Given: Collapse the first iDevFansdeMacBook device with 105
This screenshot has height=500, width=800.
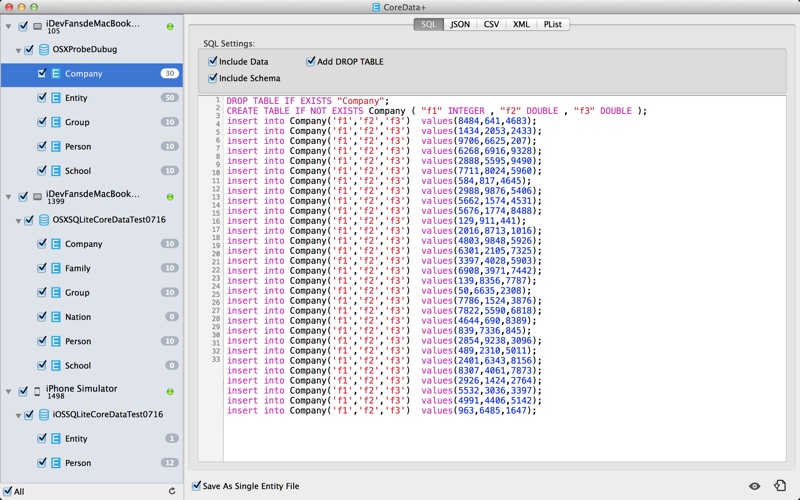Looking at the screenshot, I should pos(9,26).
